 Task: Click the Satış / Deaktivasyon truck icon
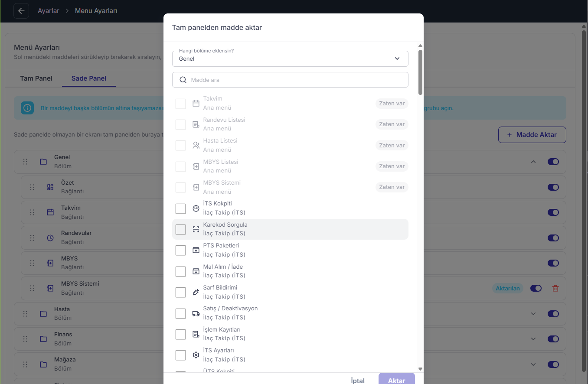[196, 313]
